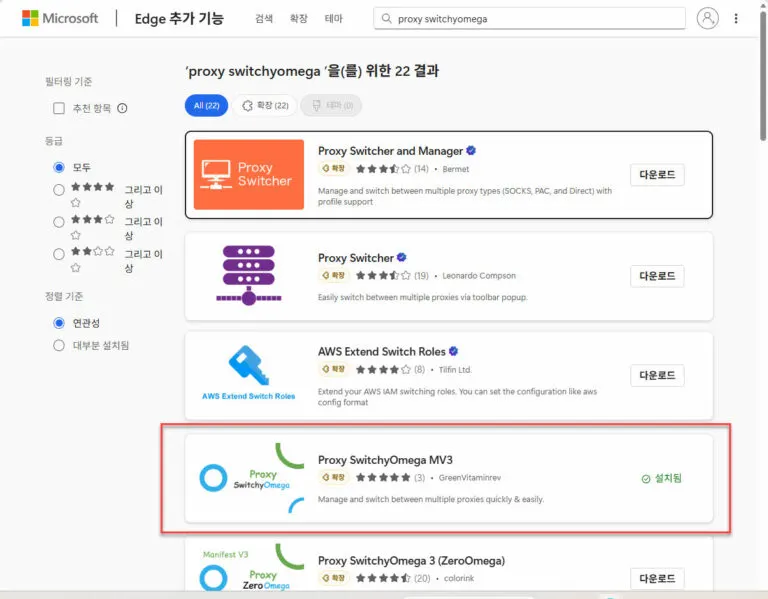Click the info icon next to 추천 항목
This screenshot has height=599, width=768.
pyautogui.click(x=122, y=108)
